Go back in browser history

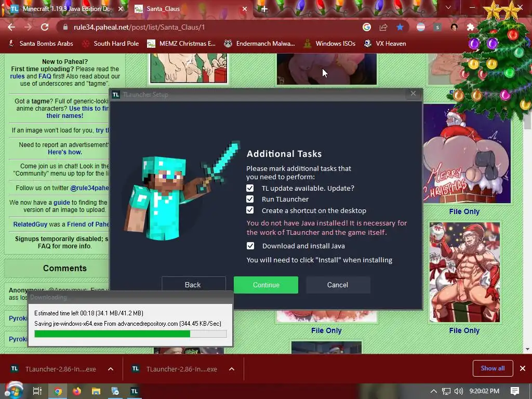click(11, 27)
